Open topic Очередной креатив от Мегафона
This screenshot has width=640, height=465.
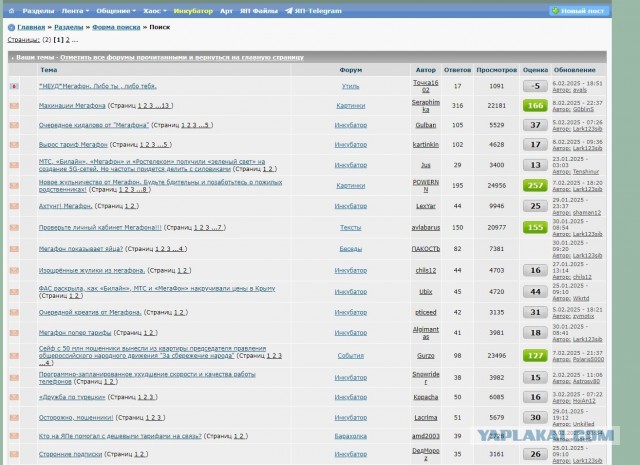[90, 312]
